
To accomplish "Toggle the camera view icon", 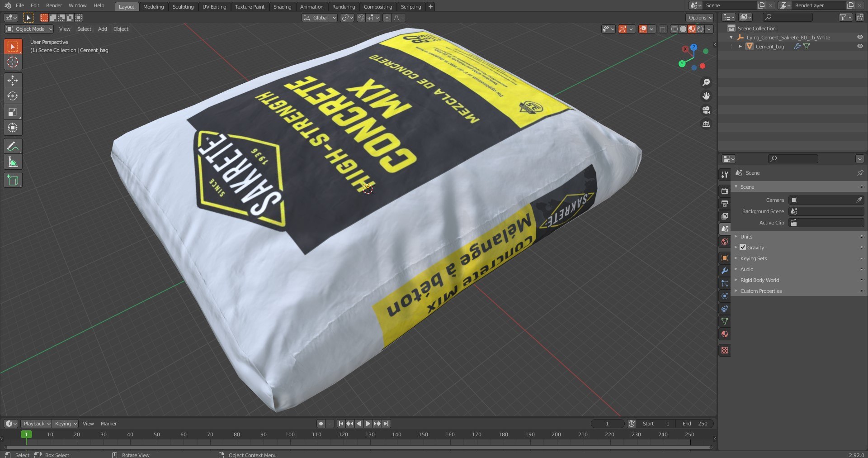I will [706, 110].
